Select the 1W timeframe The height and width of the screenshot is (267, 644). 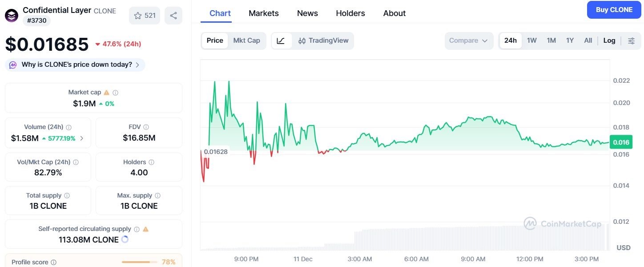[531, 40]
